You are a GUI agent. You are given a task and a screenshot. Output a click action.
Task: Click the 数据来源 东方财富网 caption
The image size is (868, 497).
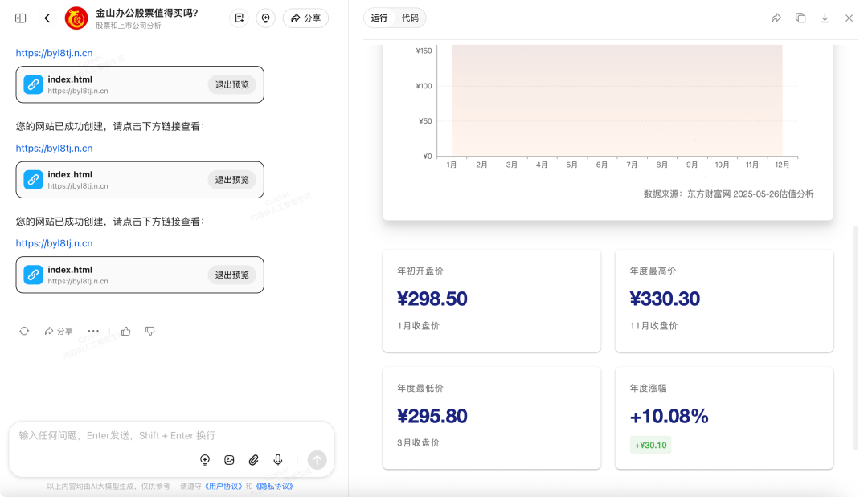(728, 194)
